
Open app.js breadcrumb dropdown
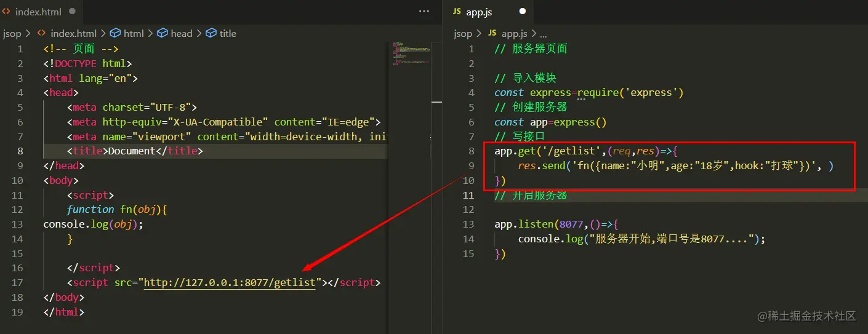point(514,33)
